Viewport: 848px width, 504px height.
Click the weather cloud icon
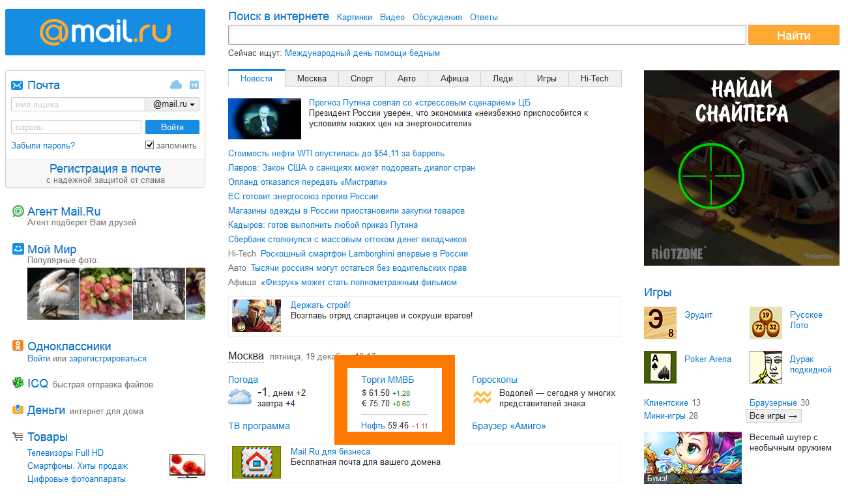tap(240, 397)
